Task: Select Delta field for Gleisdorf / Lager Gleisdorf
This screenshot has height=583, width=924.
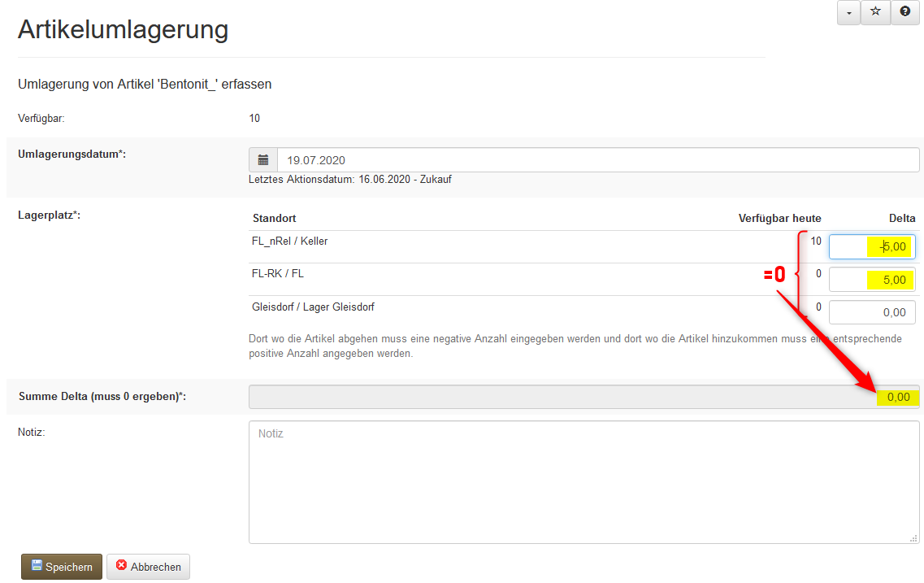Action: [871, 312]
